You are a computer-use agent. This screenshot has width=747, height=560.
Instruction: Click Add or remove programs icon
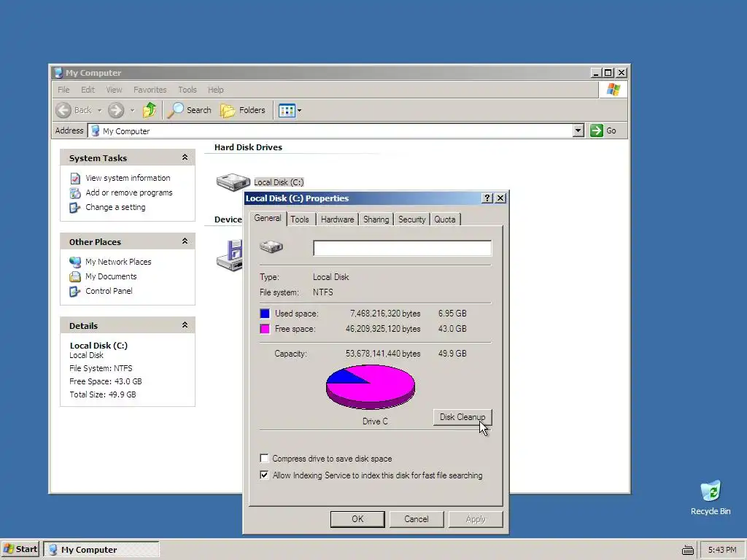point(75,192)
